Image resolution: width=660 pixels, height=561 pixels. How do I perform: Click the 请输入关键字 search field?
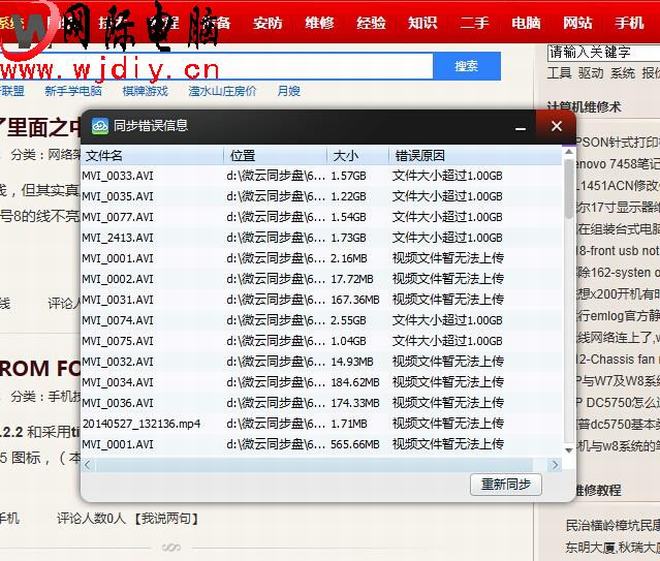[602, 52]
